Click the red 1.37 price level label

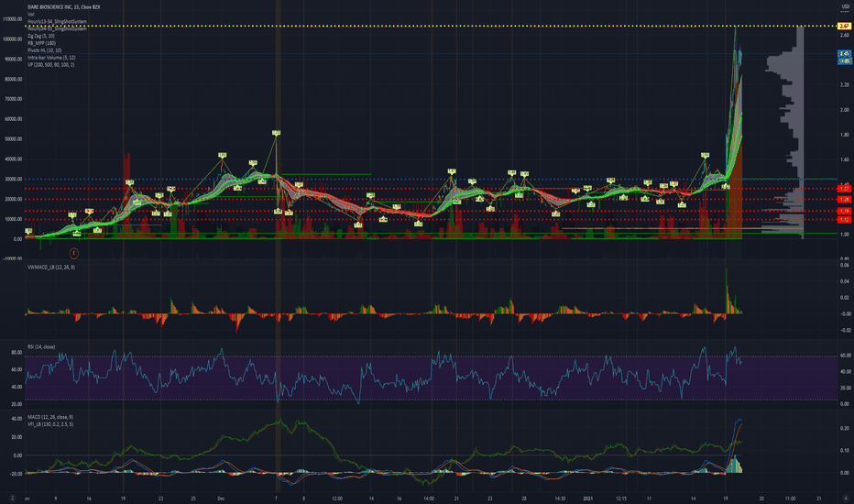(844, 189)
